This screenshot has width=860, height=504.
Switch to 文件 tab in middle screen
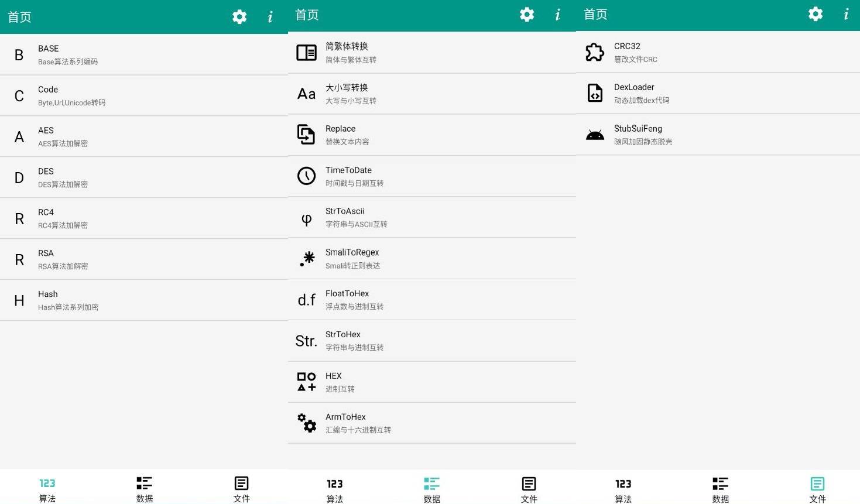click(x=529, y=491)
